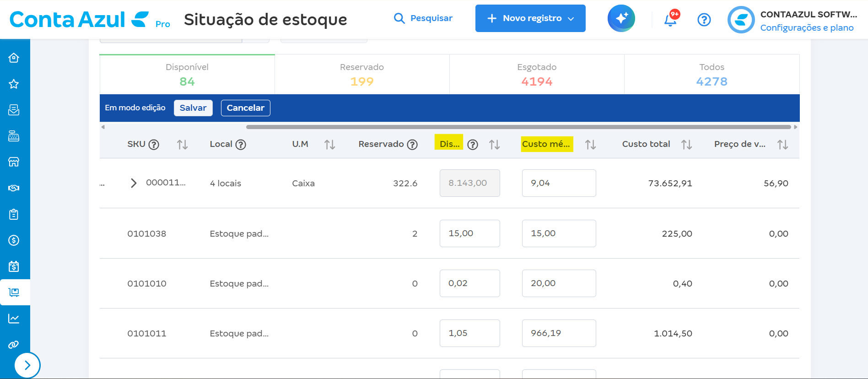The image size is (868, 379).
Task: Expand row 000011... with chevron
Action: coord(134,183)
